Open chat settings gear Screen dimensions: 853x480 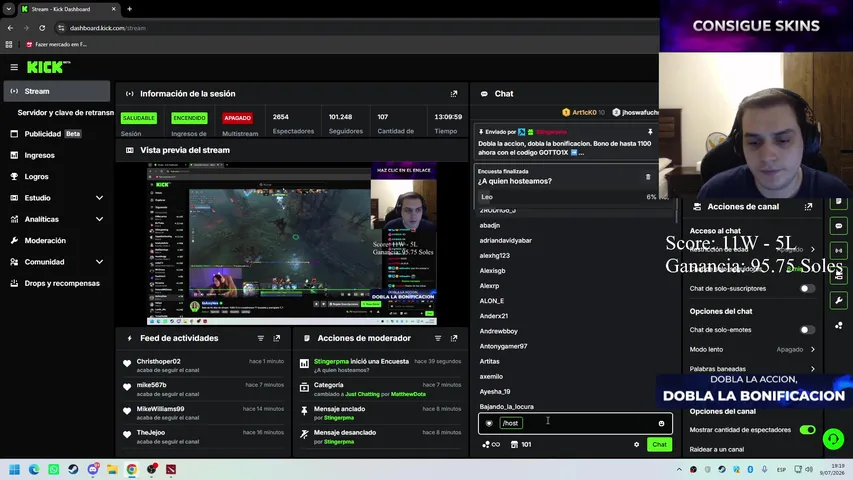tap(636, 445)
